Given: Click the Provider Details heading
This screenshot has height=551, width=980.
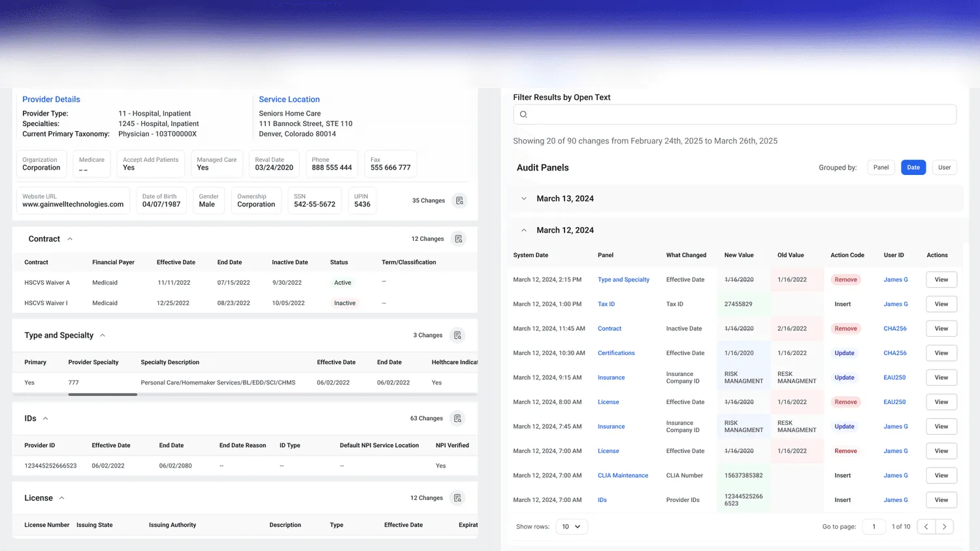Looking at the screenshot, I should [51, 99].
